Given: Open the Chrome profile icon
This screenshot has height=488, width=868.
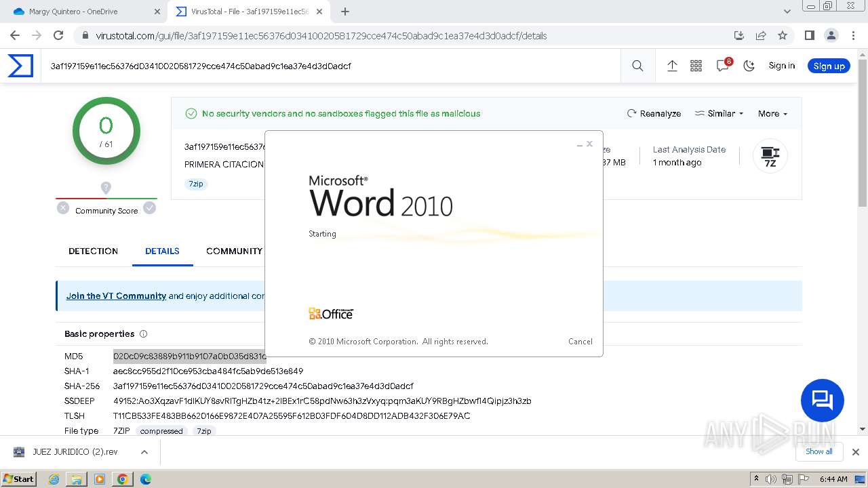Looking at the screenshot, I should pyautogui.click(x=831, y=35).
